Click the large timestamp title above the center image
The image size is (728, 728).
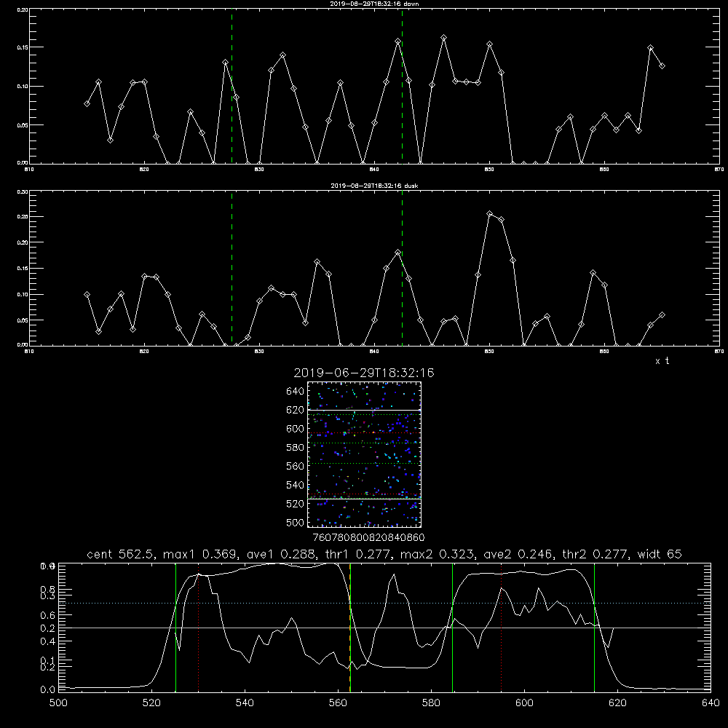click(363, 373)
